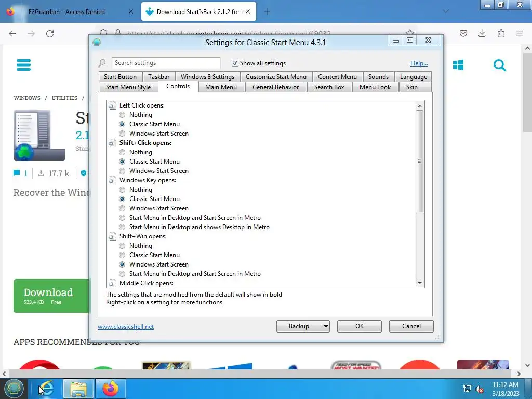Click the UTILITIES breadcrumb link
Screen dimensions: 532x399
pyautogui.click(x=64, y=98)
